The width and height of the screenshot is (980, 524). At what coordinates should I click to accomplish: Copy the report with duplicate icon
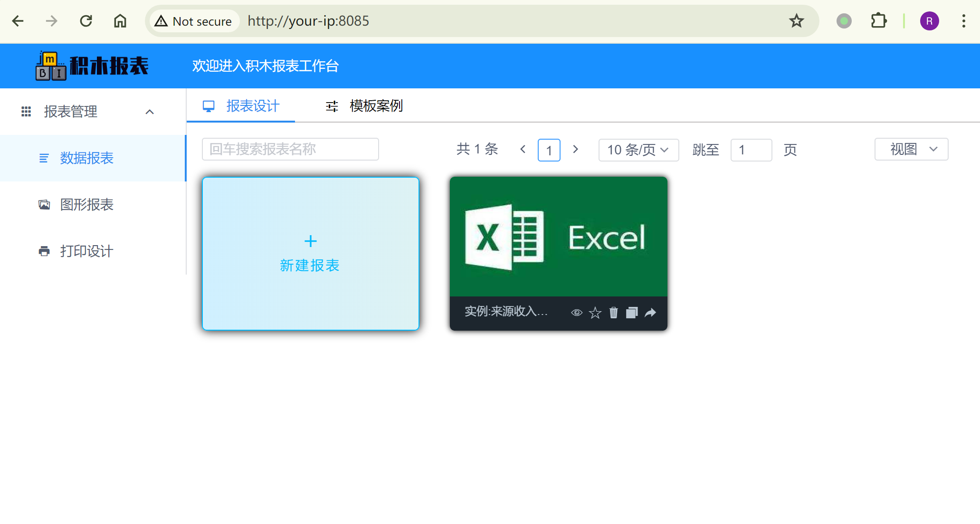pyautogui.click(x=631, y=313)
